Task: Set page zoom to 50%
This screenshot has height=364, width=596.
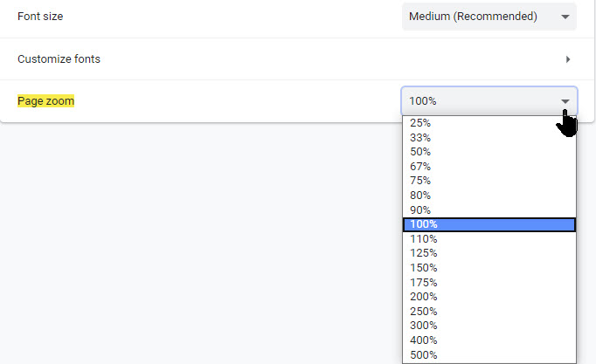Action: 489,152
